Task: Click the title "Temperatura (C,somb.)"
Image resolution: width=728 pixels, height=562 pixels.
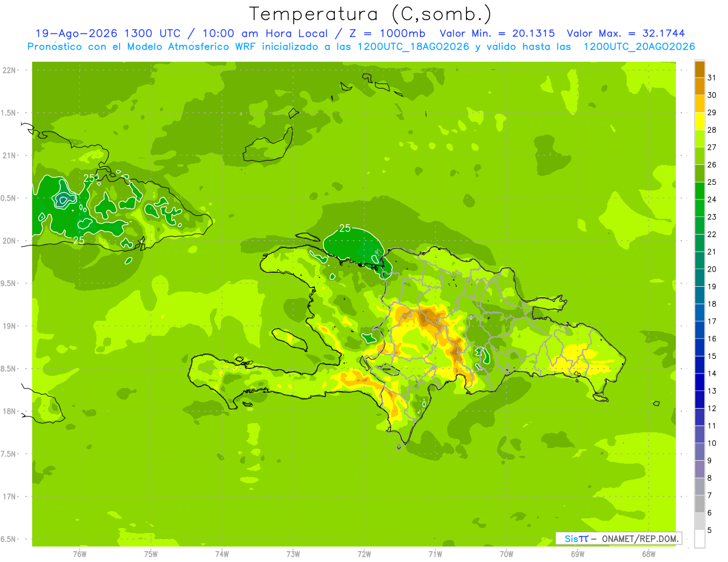Action: click(371, 14)
